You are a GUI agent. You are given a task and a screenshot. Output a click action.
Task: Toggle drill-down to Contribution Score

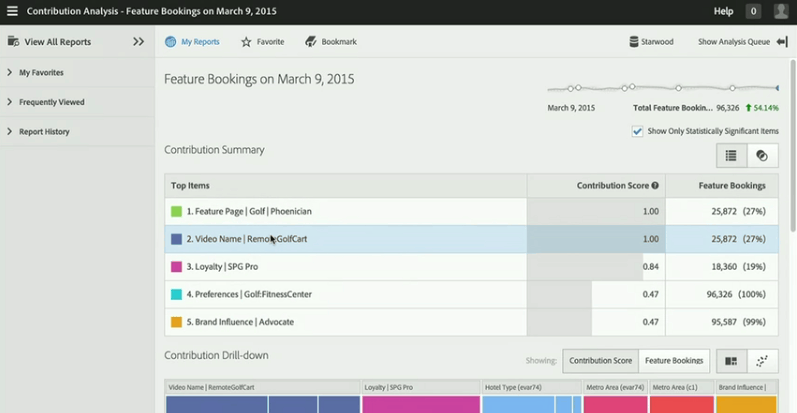[600, 361]
